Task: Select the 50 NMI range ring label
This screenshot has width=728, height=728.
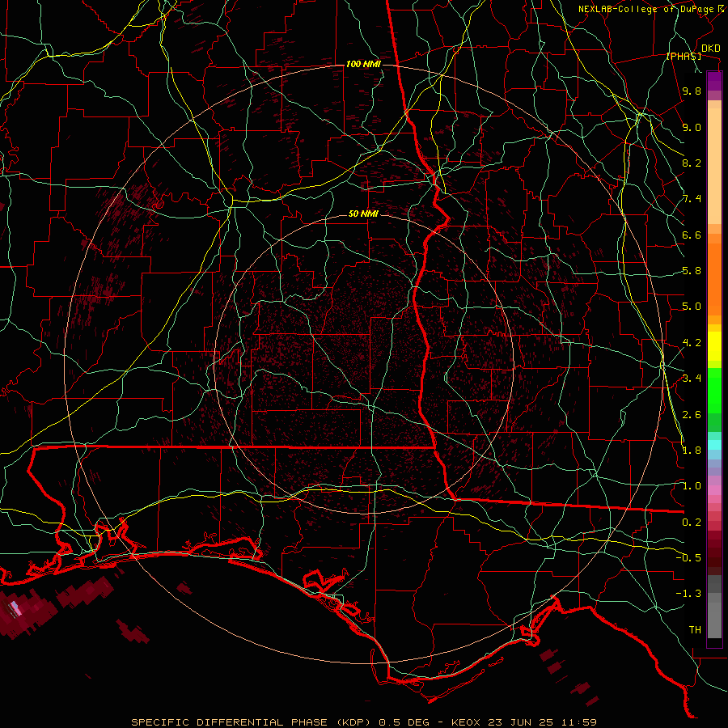Action: click(x=363, y=214)
